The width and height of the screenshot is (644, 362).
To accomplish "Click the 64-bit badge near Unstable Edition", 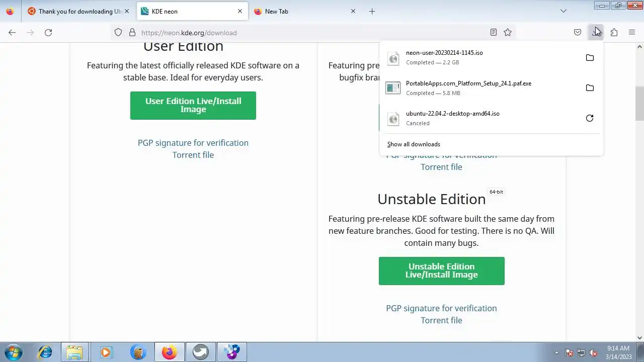I will pos(496,192).
